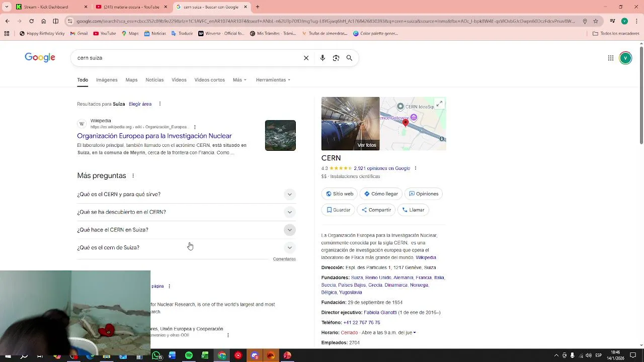Bookmark this page with the star

pyautogui.click(x=596, y=21)
